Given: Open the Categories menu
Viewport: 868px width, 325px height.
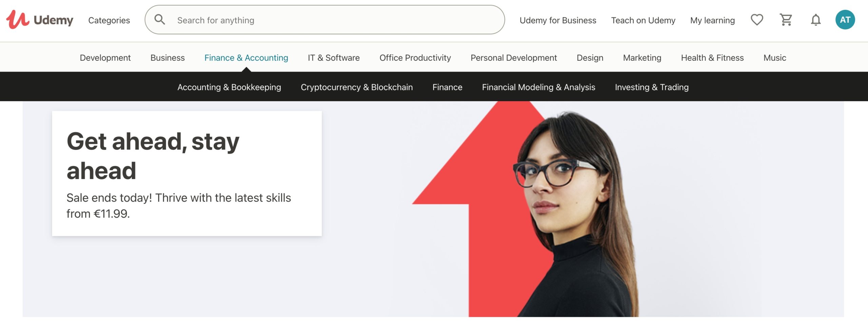Looking at the screenshot, I should (x=109, y=20).
